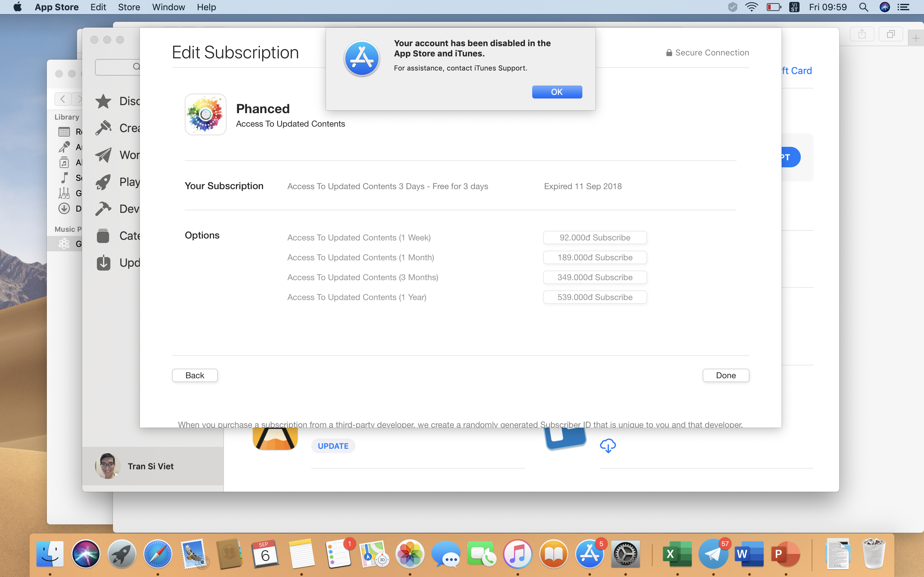Screen dimensions: 924x577
Task: Click the Discover star icon in the sidebar
Action: click(x=103, y=101)
